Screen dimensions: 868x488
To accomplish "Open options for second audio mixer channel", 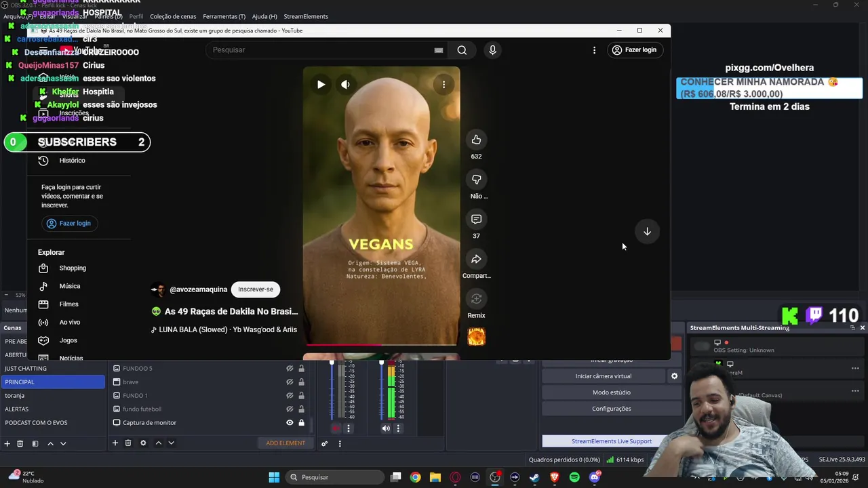I will [398, 428].
